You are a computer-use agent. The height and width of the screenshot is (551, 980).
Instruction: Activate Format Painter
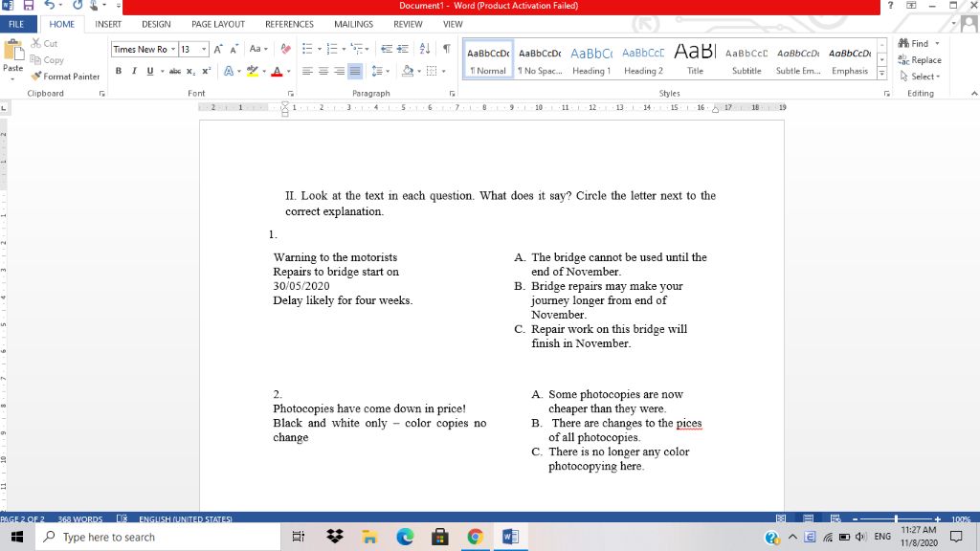click(x=66, y=77)
